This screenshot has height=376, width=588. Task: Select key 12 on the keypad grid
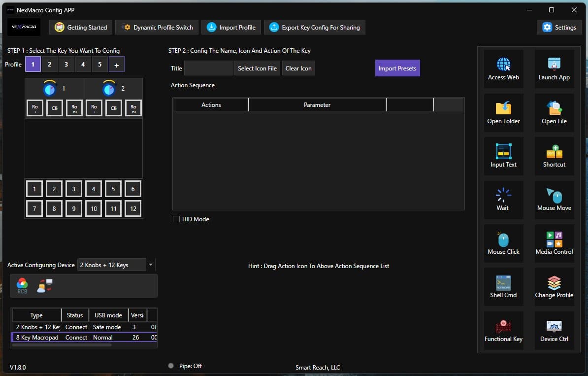133,208
